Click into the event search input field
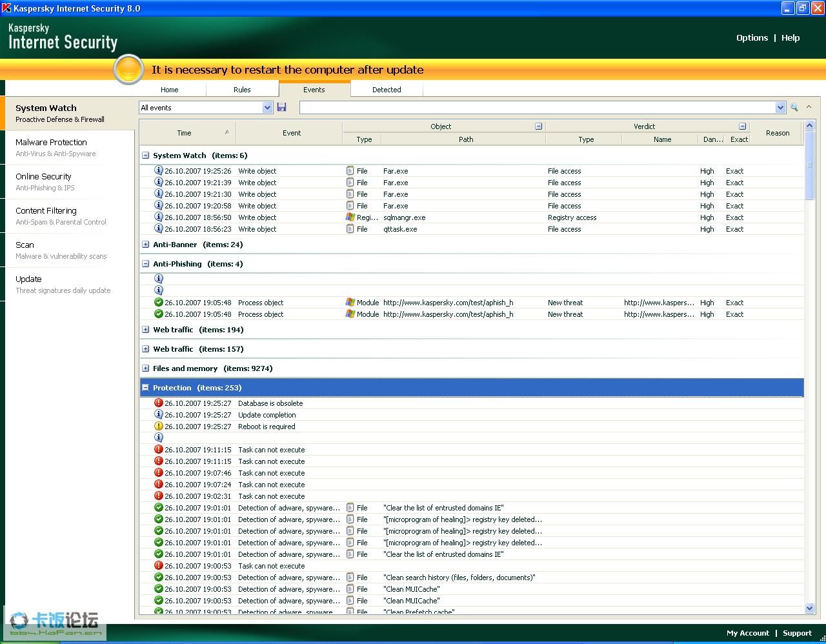826x644 pixels. pos(538,108)
